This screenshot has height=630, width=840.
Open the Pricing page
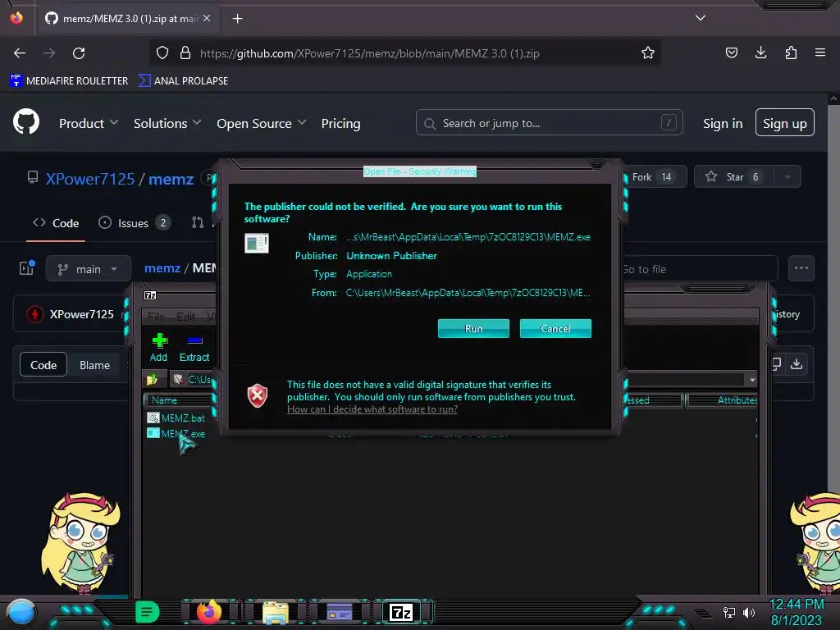(x=340, y=123)
